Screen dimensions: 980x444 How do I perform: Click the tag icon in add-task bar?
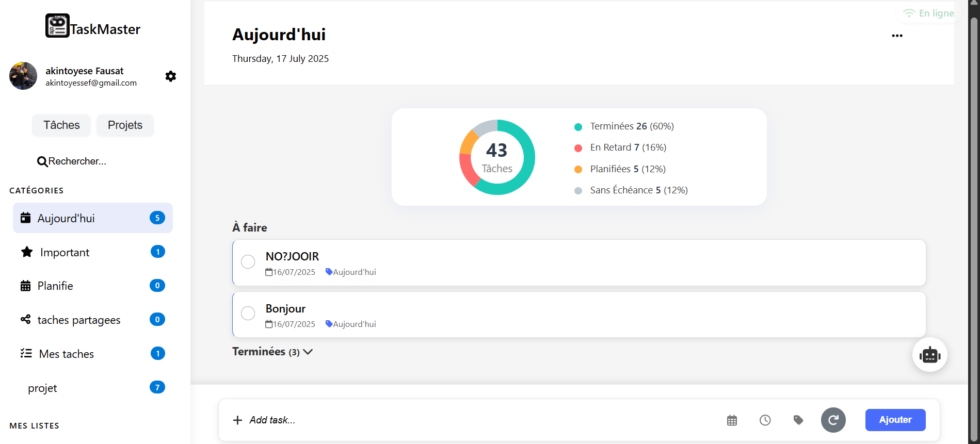tap(798, 420)
